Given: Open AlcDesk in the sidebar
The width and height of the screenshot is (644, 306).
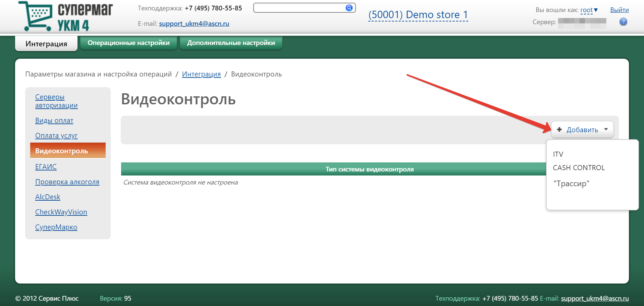Looking at the screenshot, I should (48, 197).
